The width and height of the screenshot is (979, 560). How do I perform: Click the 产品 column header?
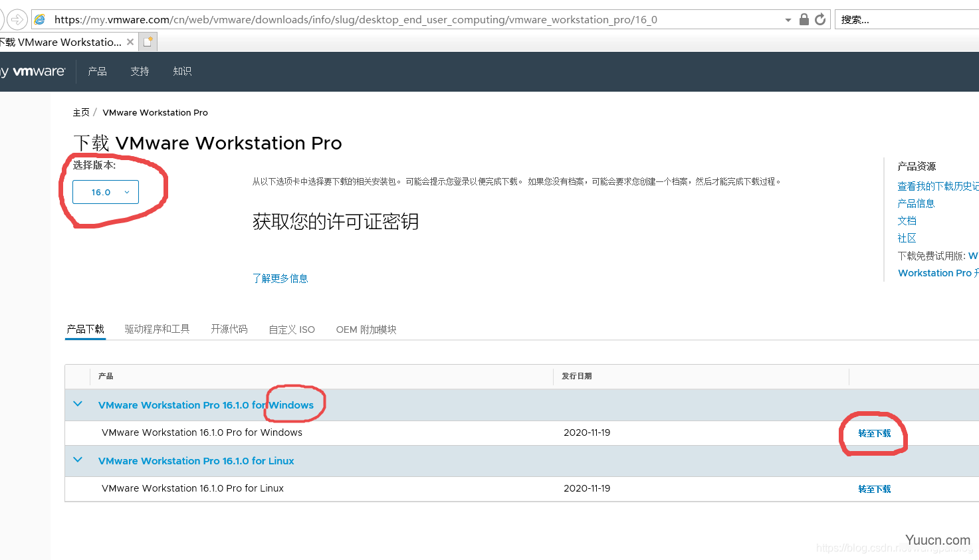pos(106,376)
